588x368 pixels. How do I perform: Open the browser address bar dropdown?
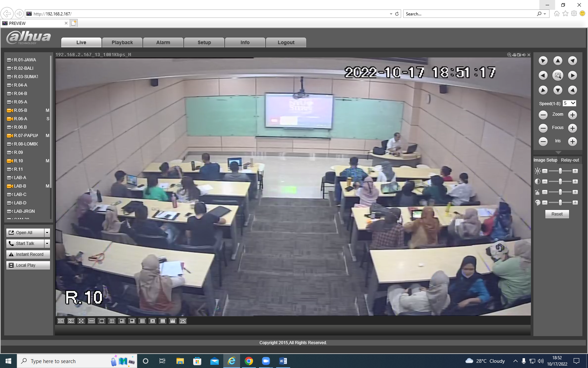point(391,14)
